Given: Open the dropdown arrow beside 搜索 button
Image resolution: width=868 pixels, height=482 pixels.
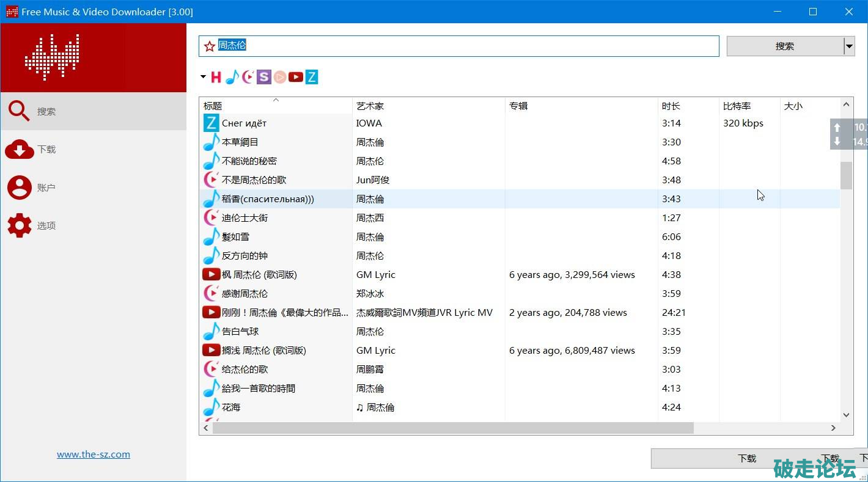Looking at the screenshot, I should click(848, 46).
